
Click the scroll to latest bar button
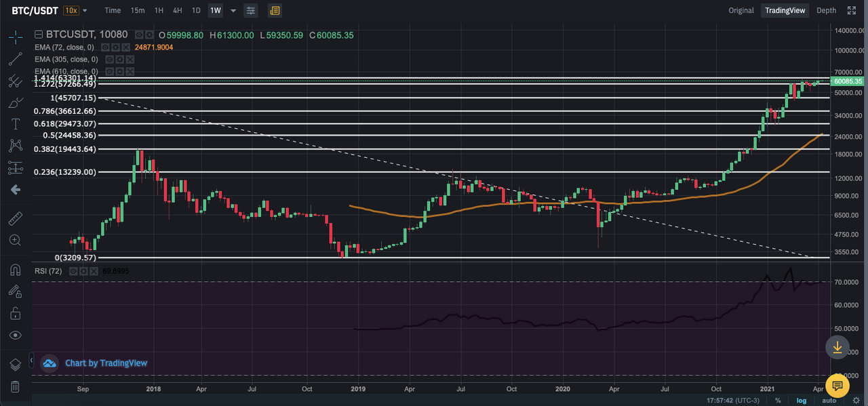coord(837,347)
